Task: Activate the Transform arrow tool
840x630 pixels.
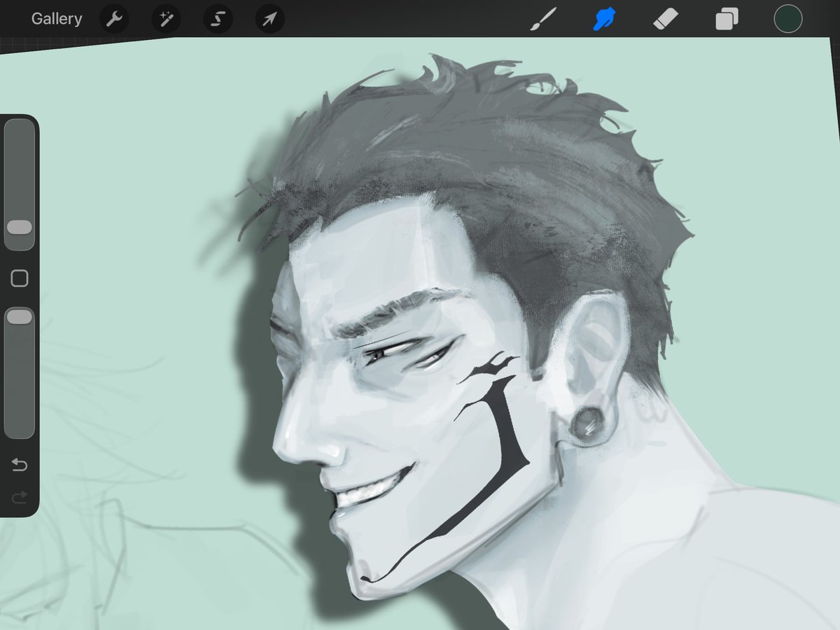Action: click(x=269, y=20)
